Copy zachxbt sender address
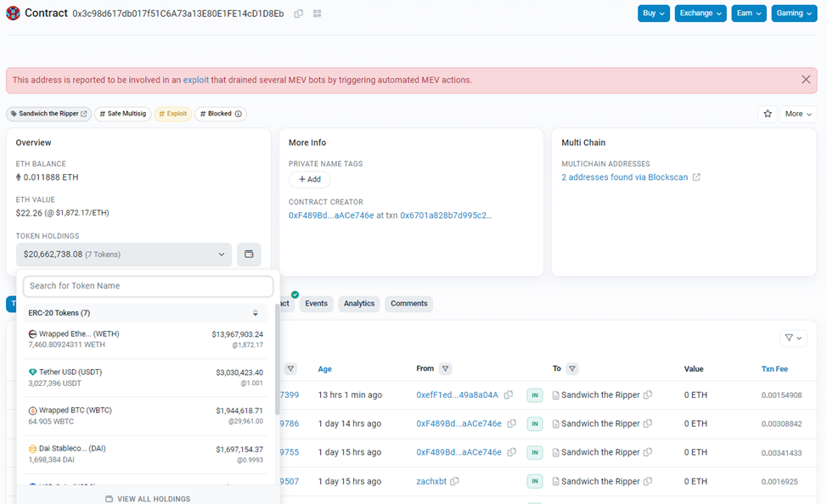Image resolution: width=827 pixels, height=504 pixels. (x=454, y=481)
